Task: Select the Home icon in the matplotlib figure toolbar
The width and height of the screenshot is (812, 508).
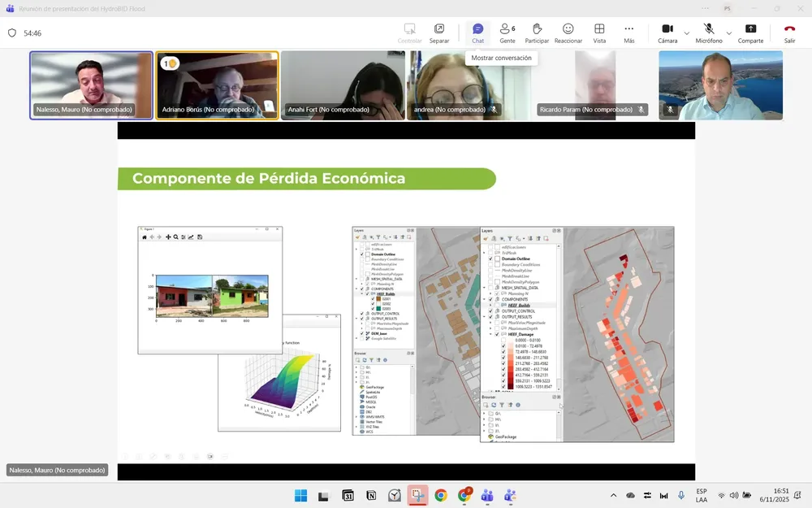Action: [x=145, y=237]
